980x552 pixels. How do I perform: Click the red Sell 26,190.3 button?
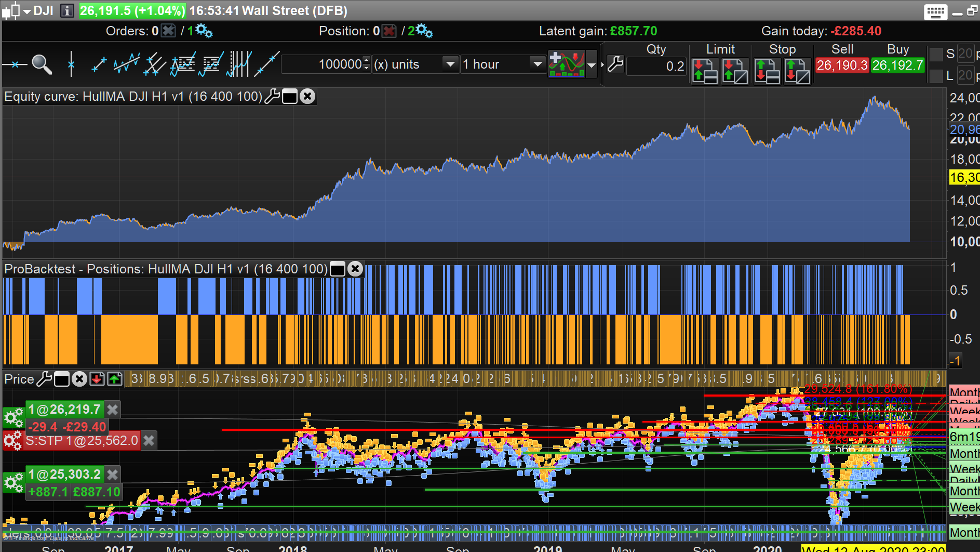click(x=842, y=65)
